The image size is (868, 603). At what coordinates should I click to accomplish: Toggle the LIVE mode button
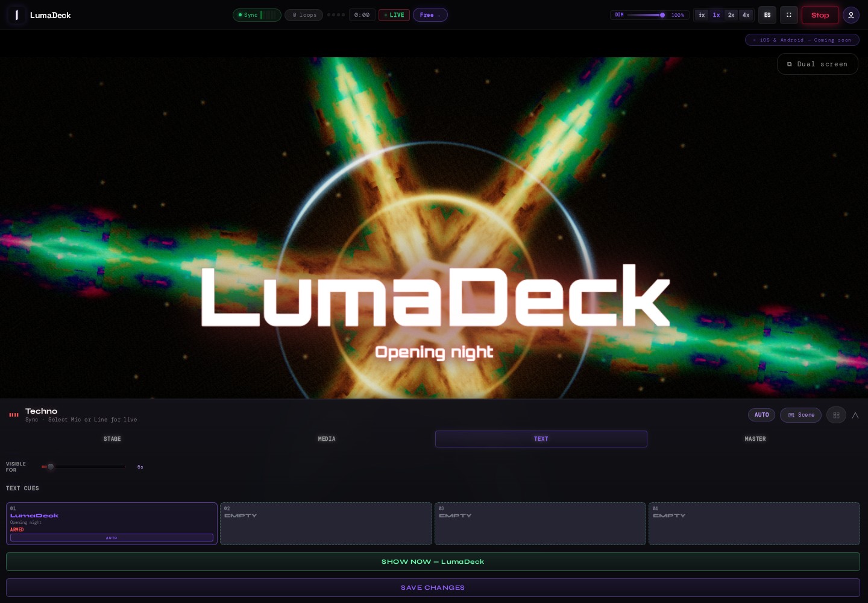coord(394,15)
